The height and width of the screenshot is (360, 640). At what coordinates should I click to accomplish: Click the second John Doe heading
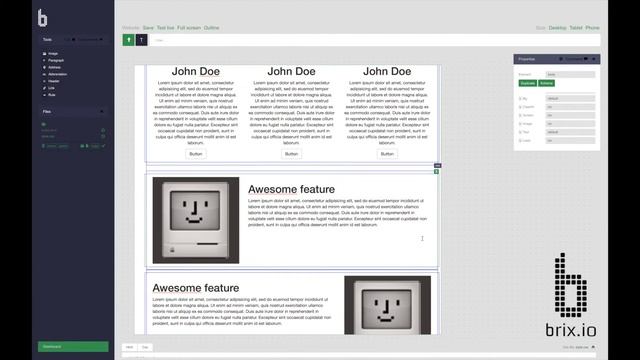[x=291, y=71]
